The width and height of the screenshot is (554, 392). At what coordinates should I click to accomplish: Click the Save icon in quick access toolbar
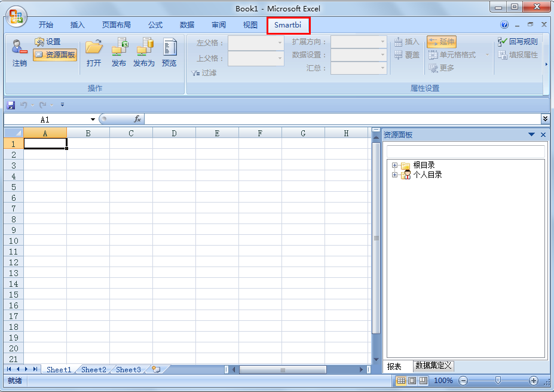point(11,105)
